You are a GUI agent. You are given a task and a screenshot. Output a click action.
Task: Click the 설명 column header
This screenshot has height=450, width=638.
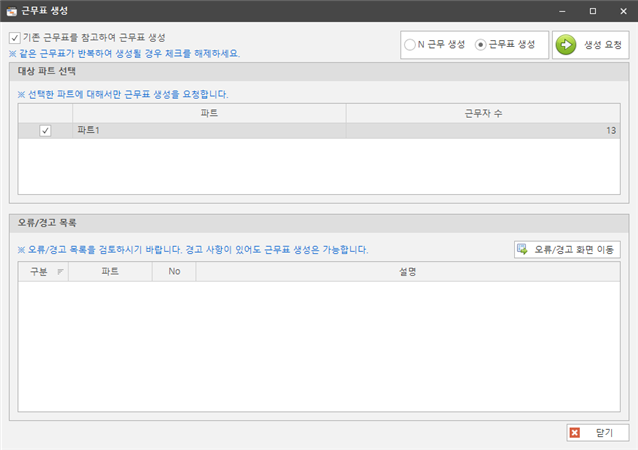(x=406, y=271)
